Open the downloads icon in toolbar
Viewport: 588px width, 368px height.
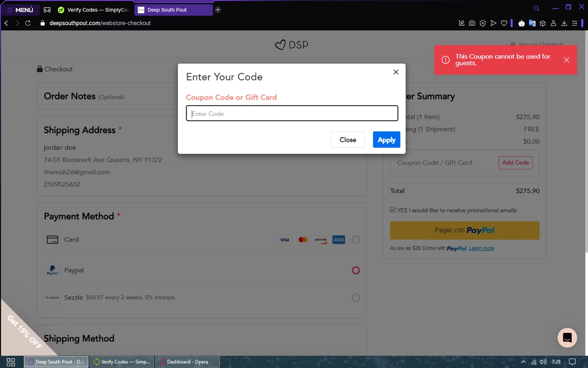tap(564, 23)
